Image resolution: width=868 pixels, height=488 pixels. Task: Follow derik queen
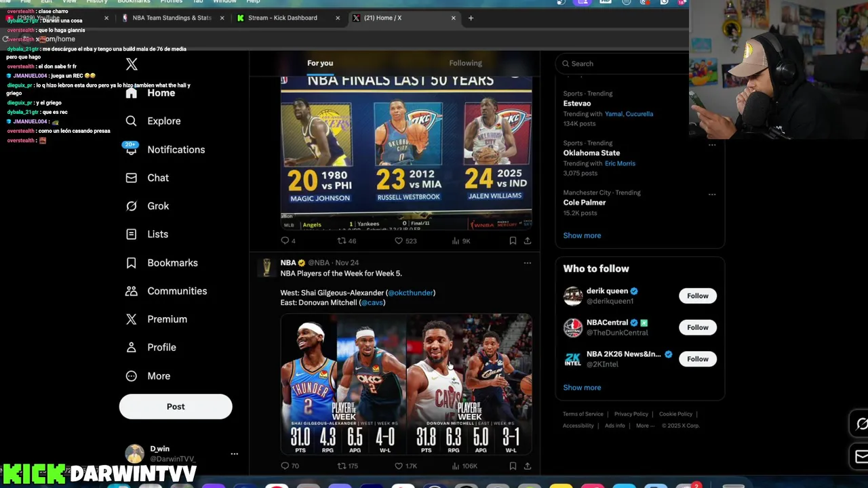pyautogui.click(x=697, y=296)
